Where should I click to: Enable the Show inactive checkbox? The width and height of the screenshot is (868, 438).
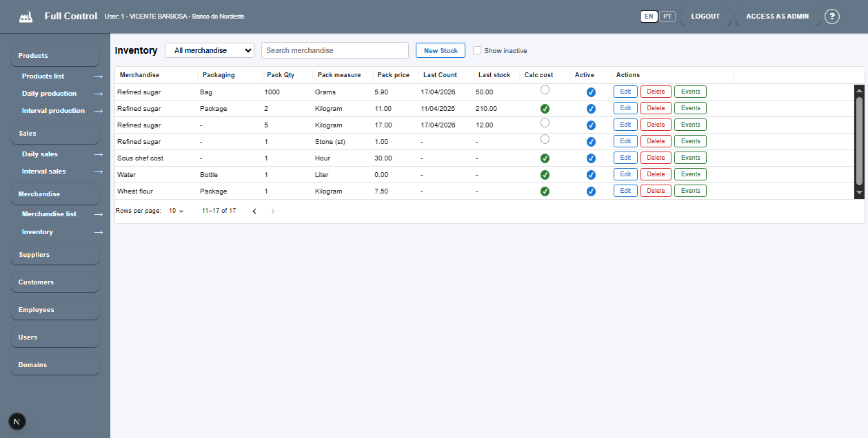(477, 50)
